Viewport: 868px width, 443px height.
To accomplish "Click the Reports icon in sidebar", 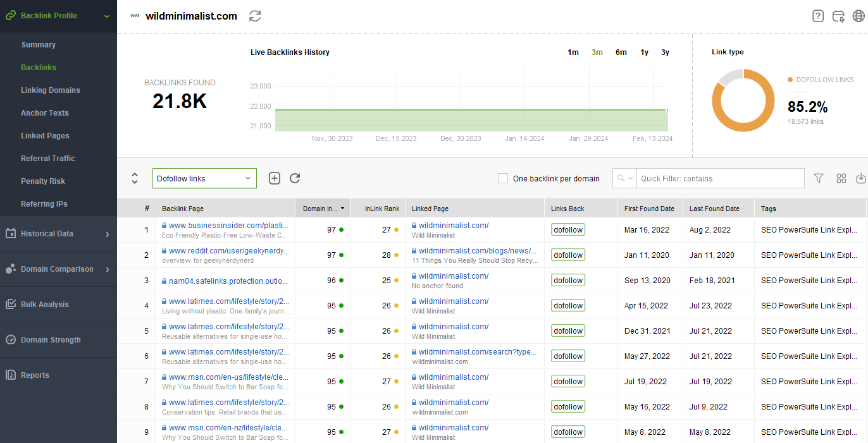I will tap(11, 375).
